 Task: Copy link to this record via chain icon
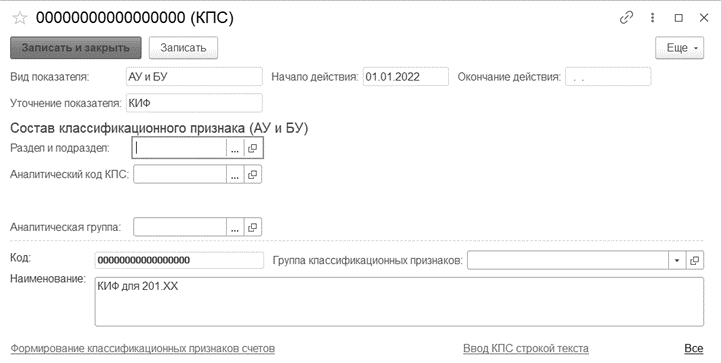point(626,18)
